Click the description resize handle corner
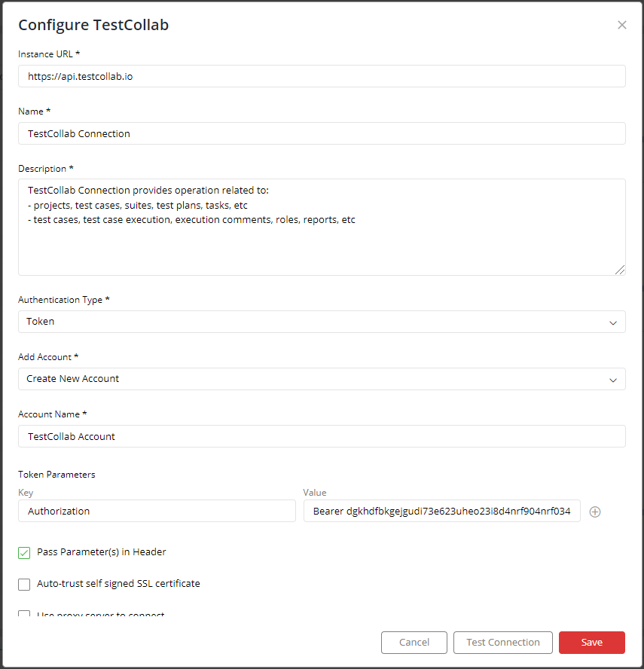This screenshot has height=669, width=644. pyautogui.click(x=620, y=270)
